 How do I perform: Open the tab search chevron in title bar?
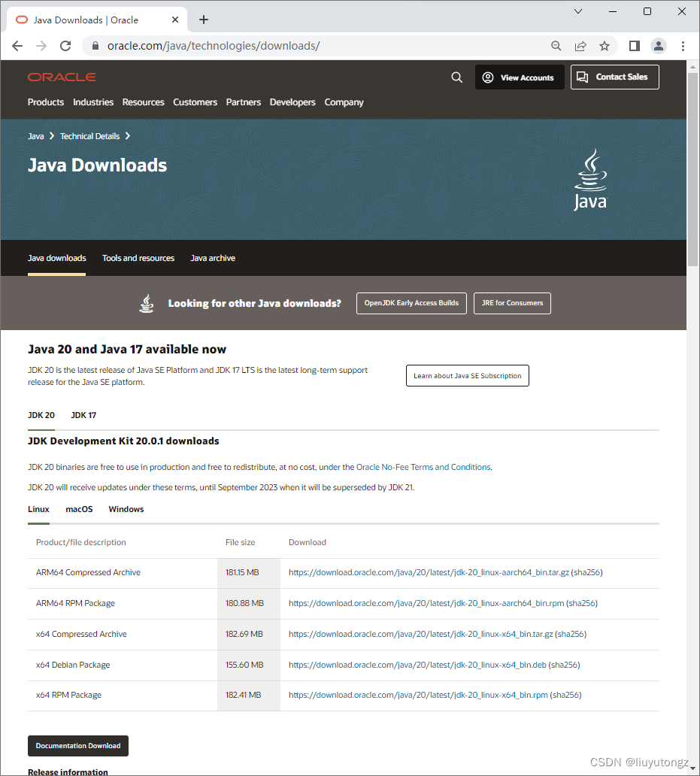tap(577, 11)
